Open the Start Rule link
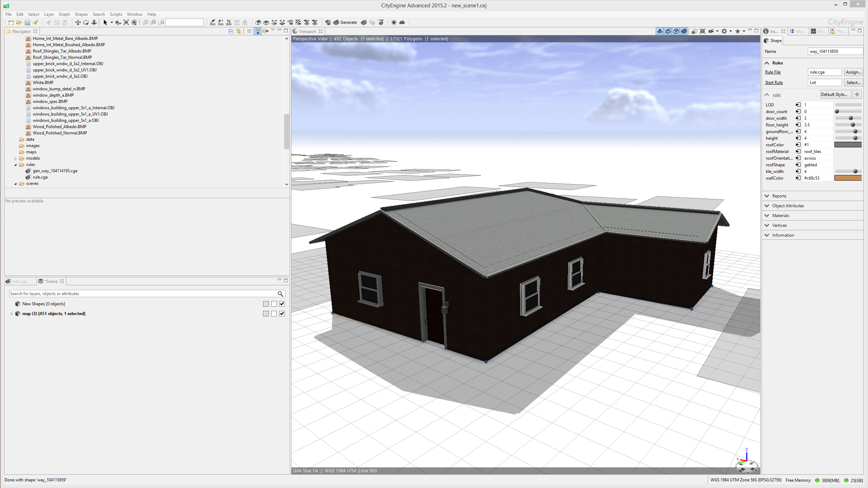The height and width of the screenshot is (488, 868). (x=774, y=83)
